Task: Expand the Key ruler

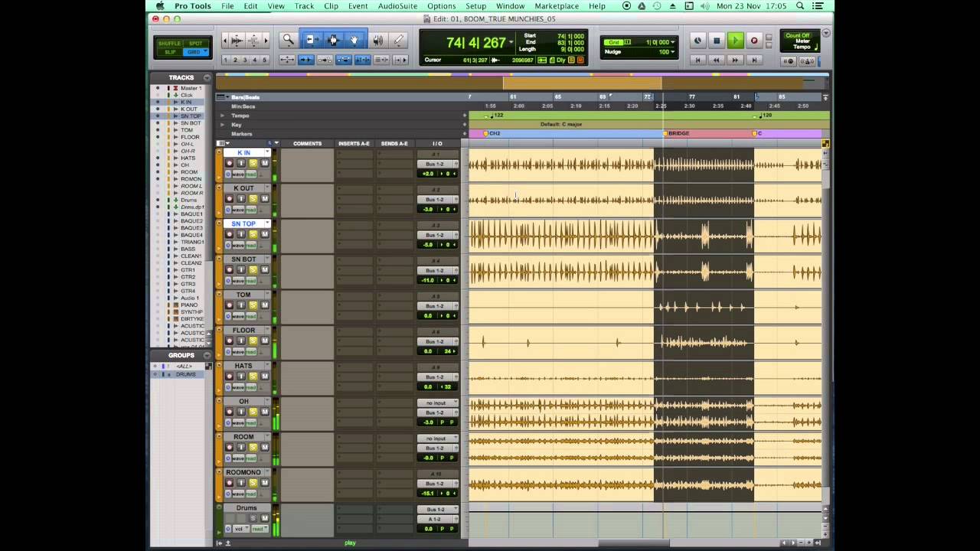Action: (x=223, y=125)
